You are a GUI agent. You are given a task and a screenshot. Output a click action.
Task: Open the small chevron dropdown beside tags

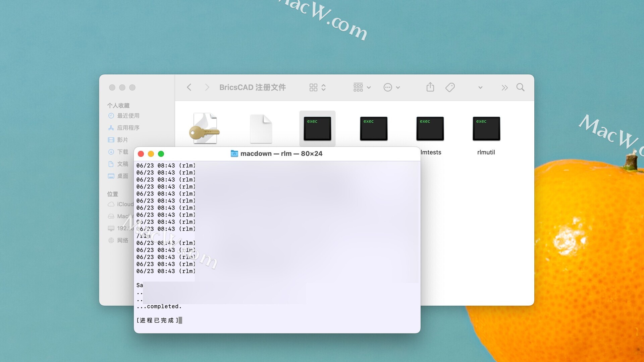[480, 87]
